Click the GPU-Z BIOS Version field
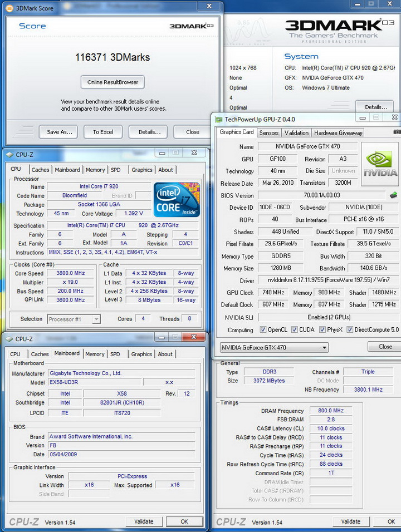Viewport: 401px width, 532px height. click(322, 195)
